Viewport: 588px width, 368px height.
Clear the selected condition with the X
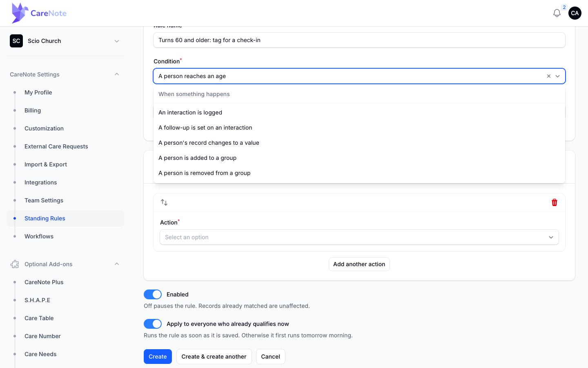tap(548, 76)
